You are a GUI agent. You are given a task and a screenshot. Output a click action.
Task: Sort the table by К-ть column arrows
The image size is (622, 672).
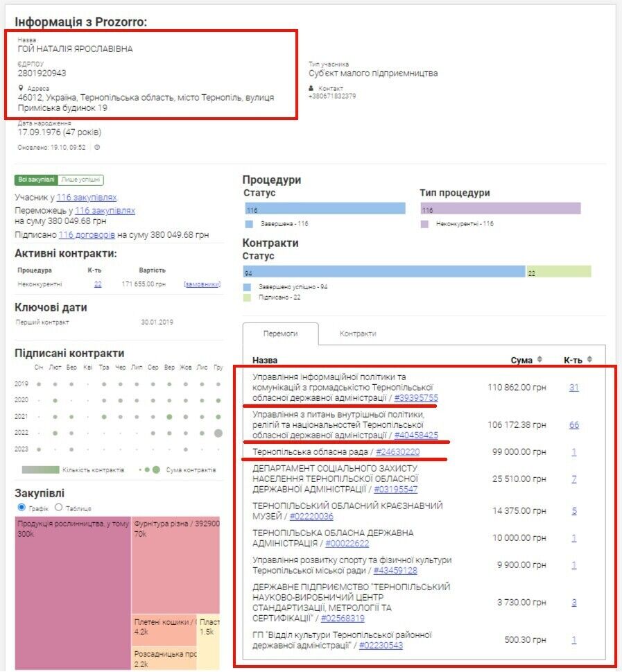pyautogui.click(x=589, y=359)
